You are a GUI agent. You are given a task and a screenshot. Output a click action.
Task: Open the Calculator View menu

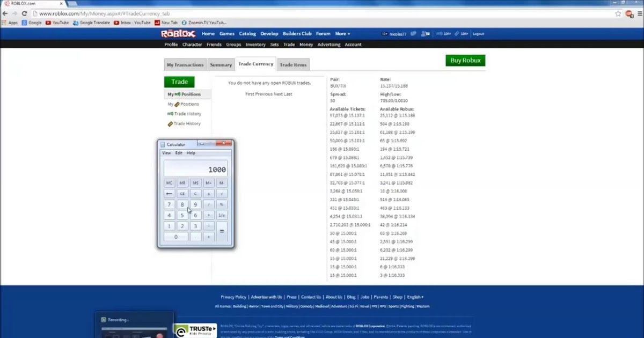tap(166, 153)
